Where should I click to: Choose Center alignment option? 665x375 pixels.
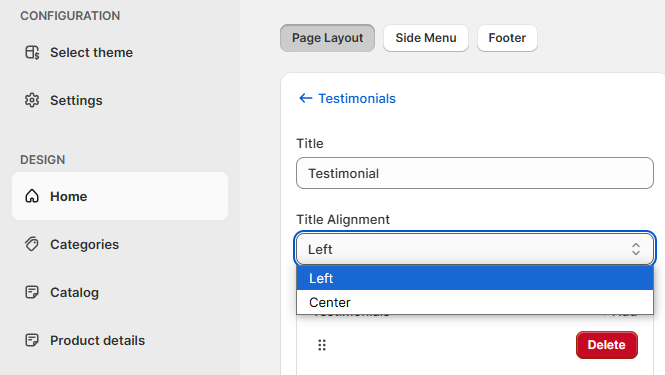point(475,302)
